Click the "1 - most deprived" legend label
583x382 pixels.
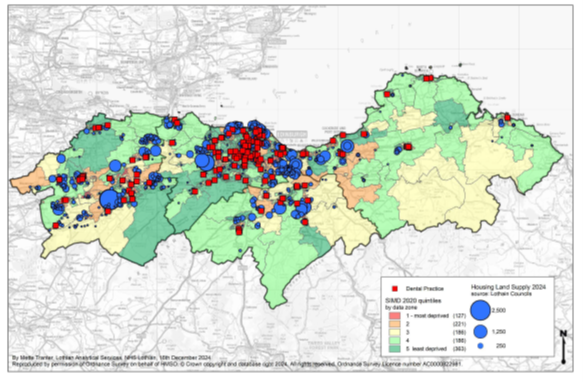[427, 316]
